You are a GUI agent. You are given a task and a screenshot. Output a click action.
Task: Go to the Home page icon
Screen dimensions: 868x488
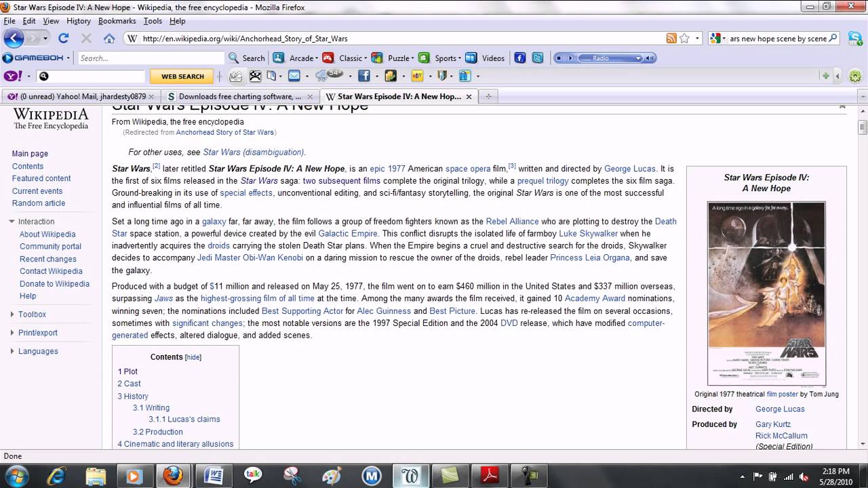tap(109, 39)
